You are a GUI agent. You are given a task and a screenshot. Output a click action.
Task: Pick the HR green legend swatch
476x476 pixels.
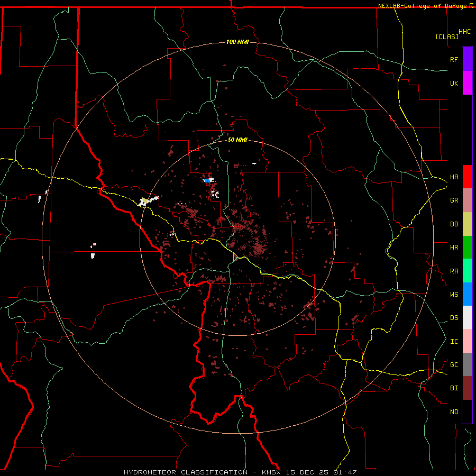[x=467, y=248]
